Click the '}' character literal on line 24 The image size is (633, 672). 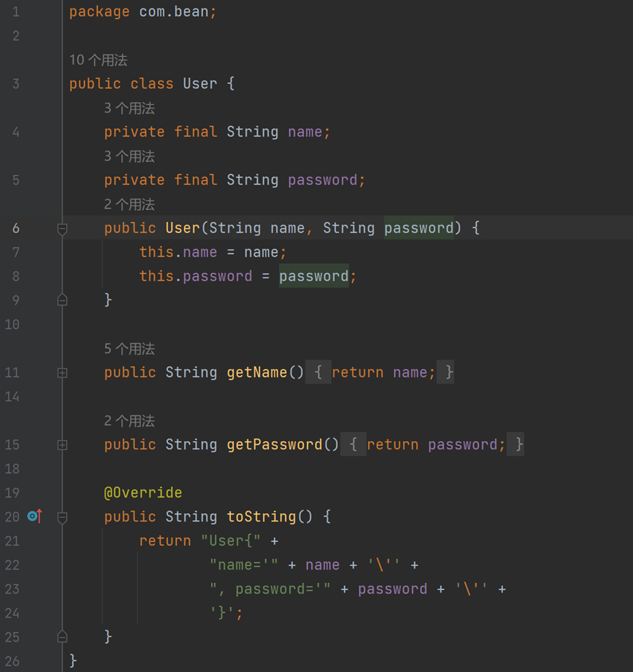222,612
